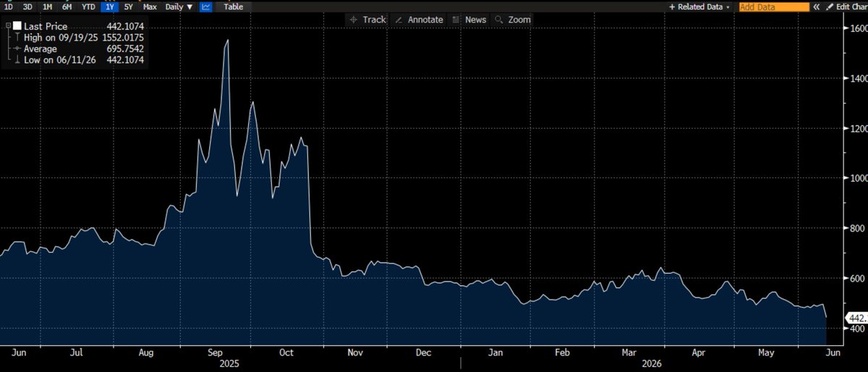Click the High marker icon in legend

pos(17,38)
